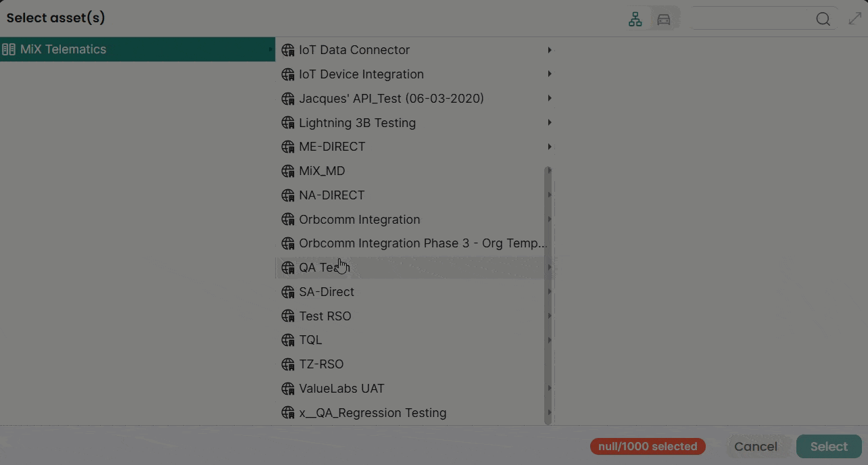Select the Orbcomm Integration entry
Viewport: 868px width, 465px height.
[x=359, y=220]
